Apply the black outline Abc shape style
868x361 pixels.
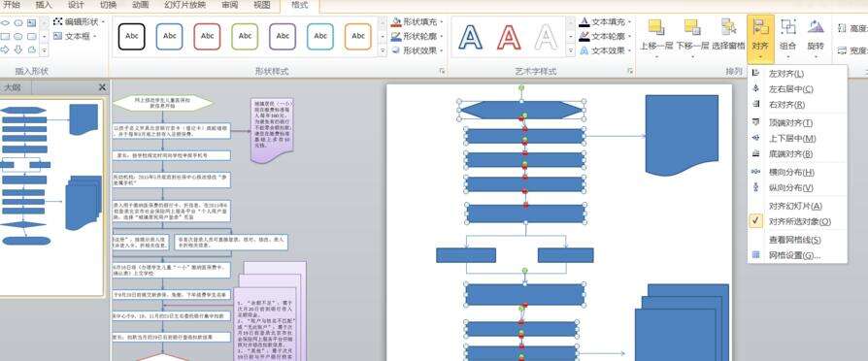pos(132,37)
